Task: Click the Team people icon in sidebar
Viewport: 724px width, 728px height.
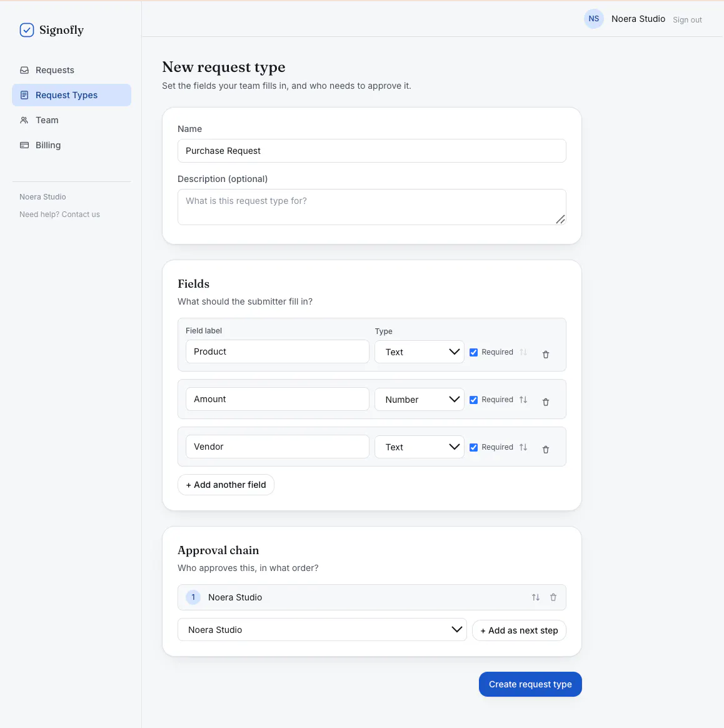Action: tap(24, 120)
